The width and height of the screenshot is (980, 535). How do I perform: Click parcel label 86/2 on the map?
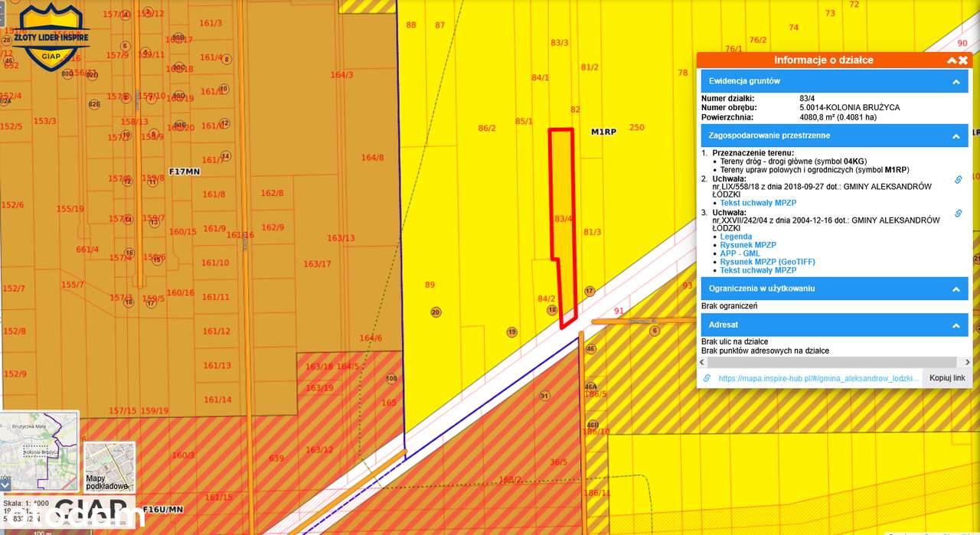pyautogui.click(x=487, y=128)
